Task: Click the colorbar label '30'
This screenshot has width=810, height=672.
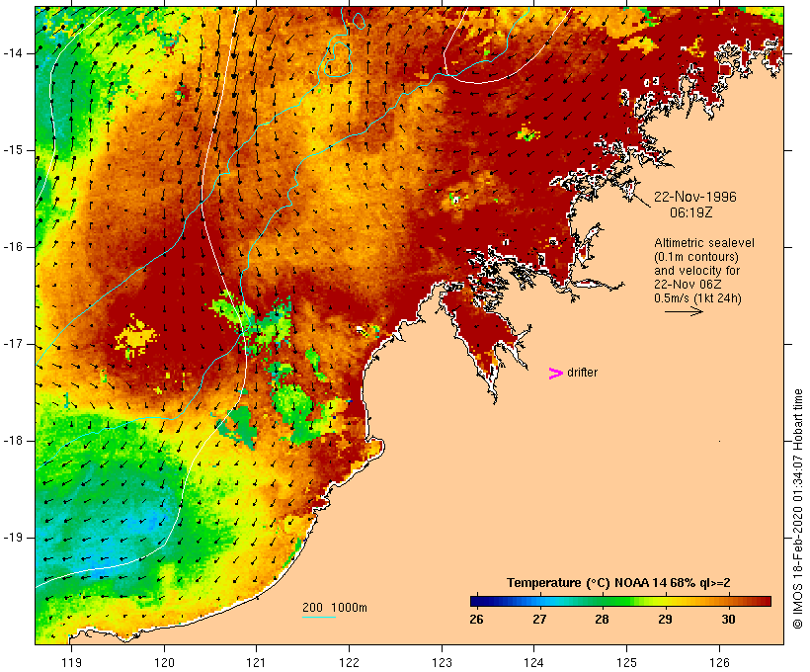Action: [x=728, y=619]
